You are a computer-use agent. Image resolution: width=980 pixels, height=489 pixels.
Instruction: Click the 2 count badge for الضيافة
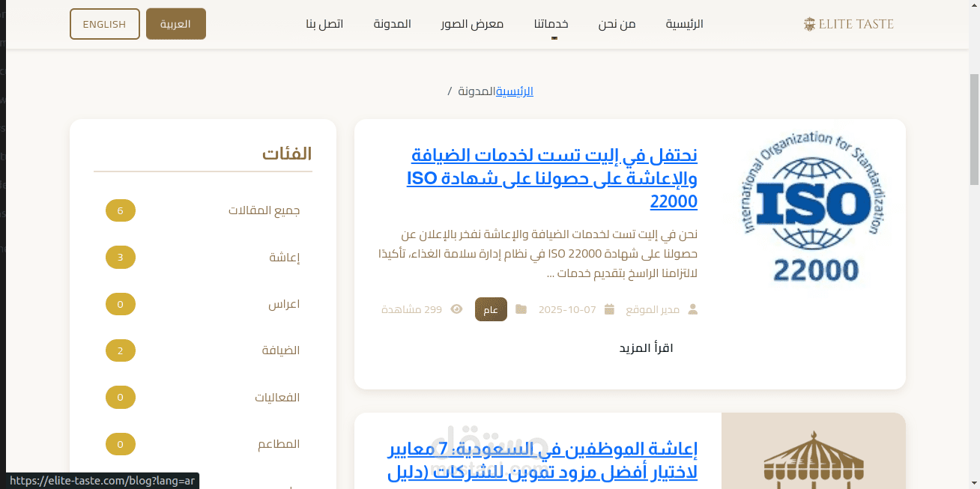click(121, 350)
